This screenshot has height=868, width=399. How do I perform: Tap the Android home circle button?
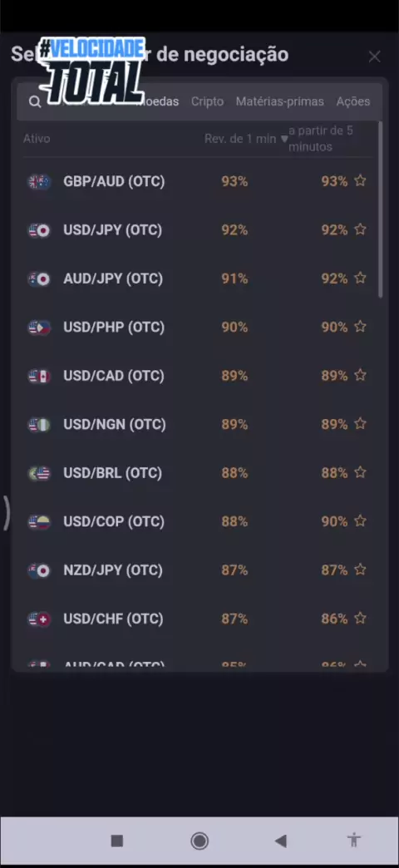click(x=199, y=841)
